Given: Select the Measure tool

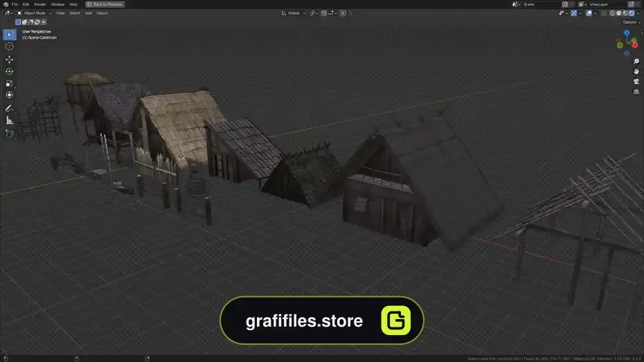Looking at the screenshot, I should click(x=10, y=120).
